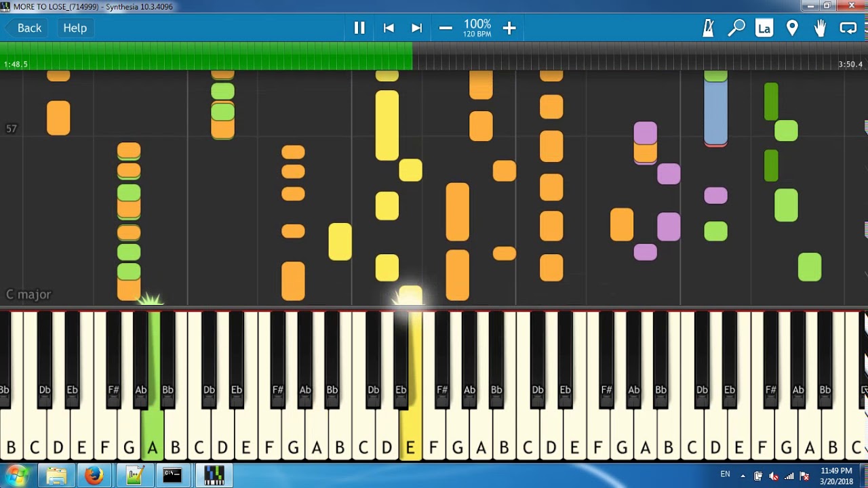Click the 3:50.4 total duration label

tap(850, 64)
